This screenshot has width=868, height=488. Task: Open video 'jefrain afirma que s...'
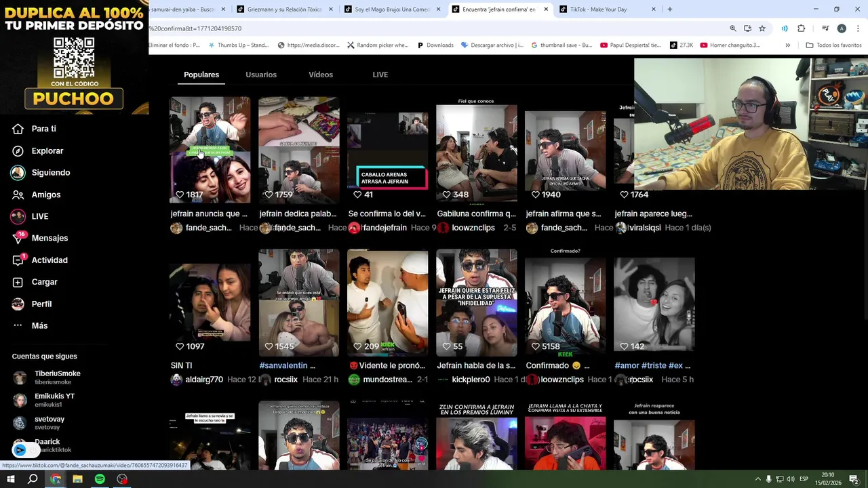point(565,150)
